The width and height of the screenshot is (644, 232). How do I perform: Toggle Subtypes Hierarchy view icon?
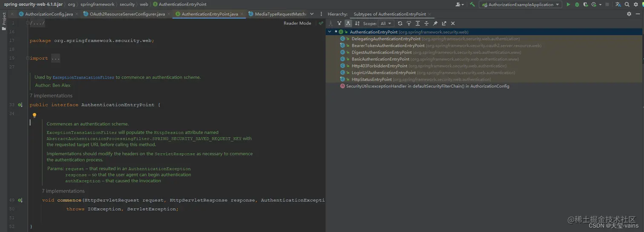click(x=348, y=23)
